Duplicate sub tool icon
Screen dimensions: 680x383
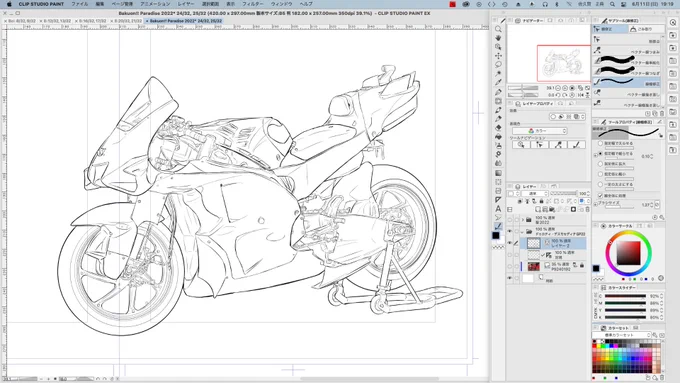point(655,114)
